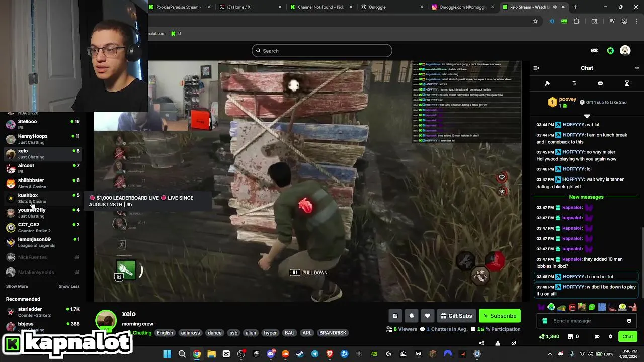The image size is (644, 362).
Task: Click the stream video player
Action: [307, 181]
